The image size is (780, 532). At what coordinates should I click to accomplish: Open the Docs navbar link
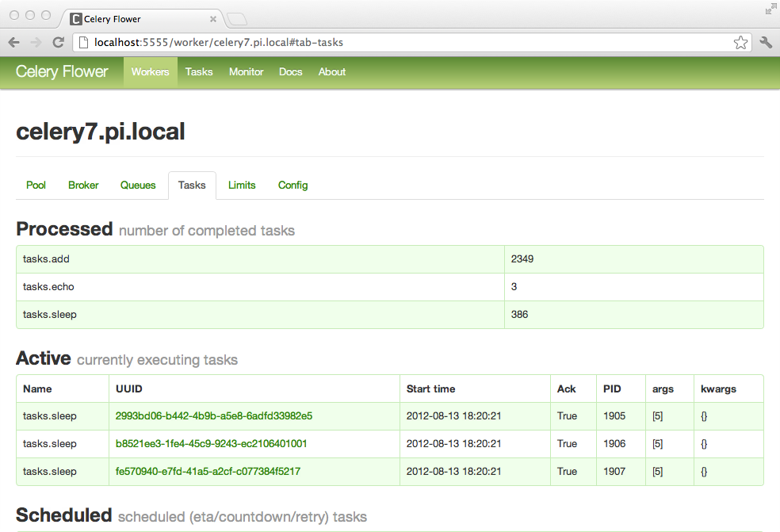pos(290,71)
